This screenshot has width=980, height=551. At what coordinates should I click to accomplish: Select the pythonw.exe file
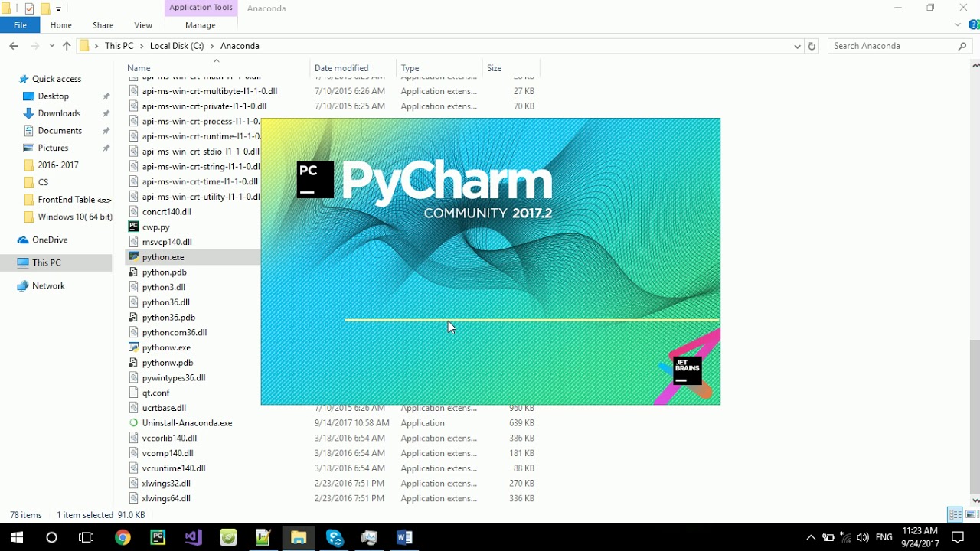[x=166, y=347]
